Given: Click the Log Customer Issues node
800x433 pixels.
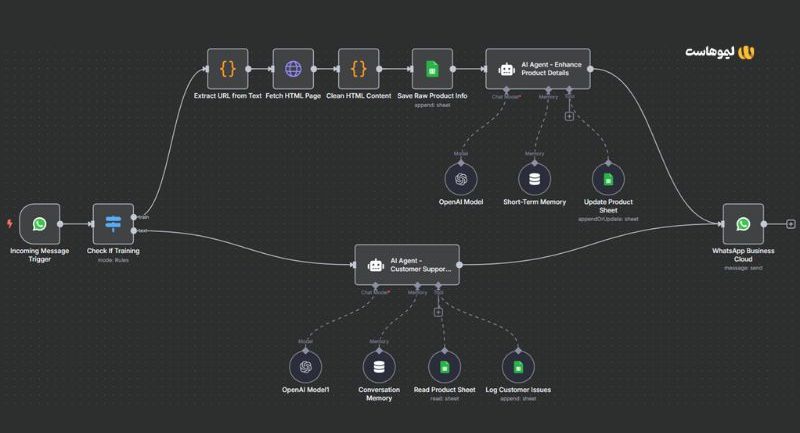Looking at the screenshot, I should pos(515,366).
